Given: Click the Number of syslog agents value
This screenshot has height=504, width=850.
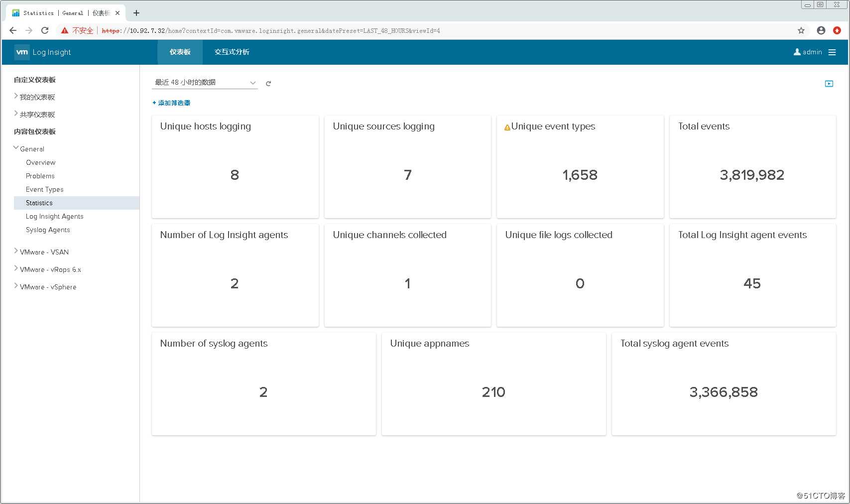Looking at the screenshot, I should pyautogui.click(x=263, y=392).
